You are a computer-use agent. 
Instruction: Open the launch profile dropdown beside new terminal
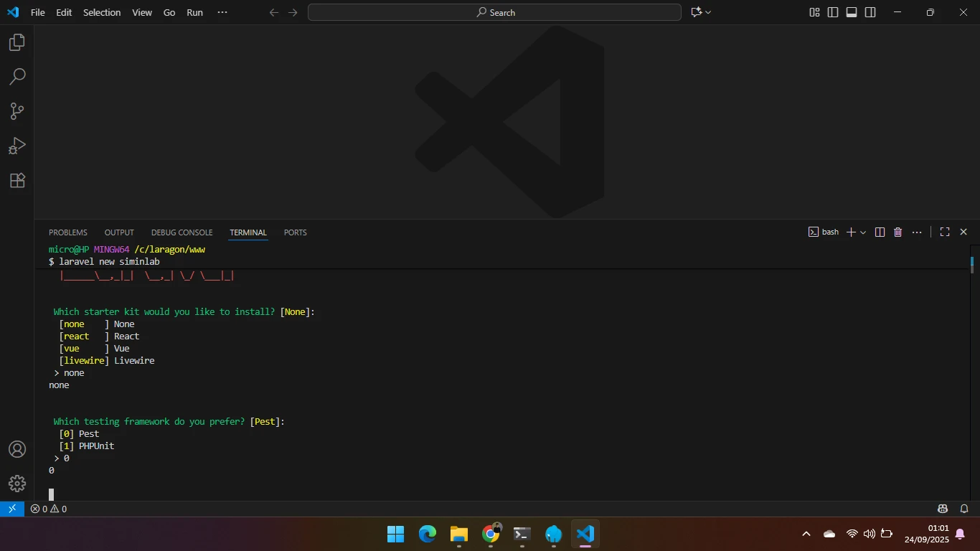[x=863, y=232]
